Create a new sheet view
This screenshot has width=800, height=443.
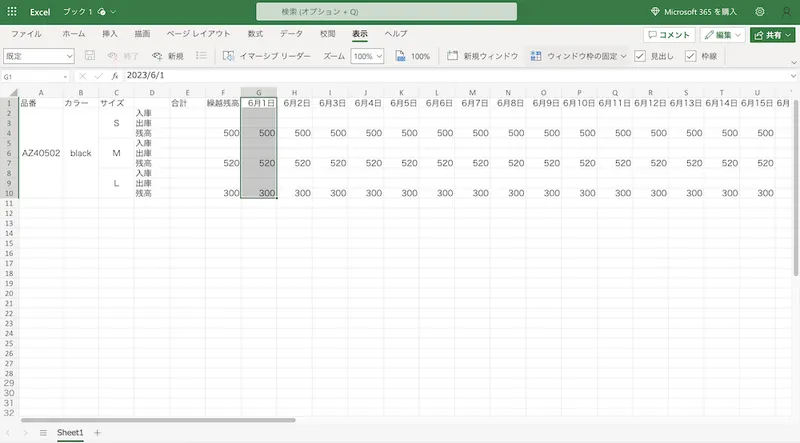coord(168,56)
